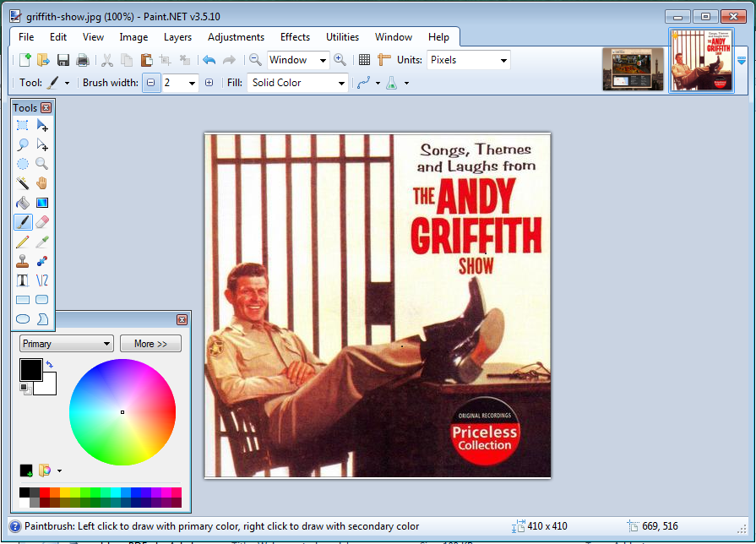The width and height of the screenshot is (756, 544).
Task: Click the Print toolbar icon
Action: click(83, 60)
